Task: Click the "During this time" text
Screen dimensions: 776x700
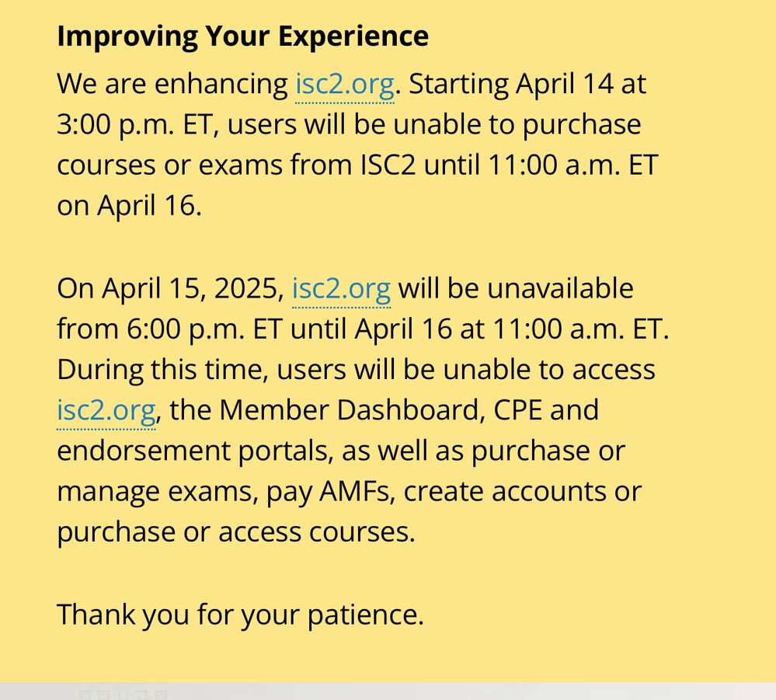Action: click(x=162, y=370)
